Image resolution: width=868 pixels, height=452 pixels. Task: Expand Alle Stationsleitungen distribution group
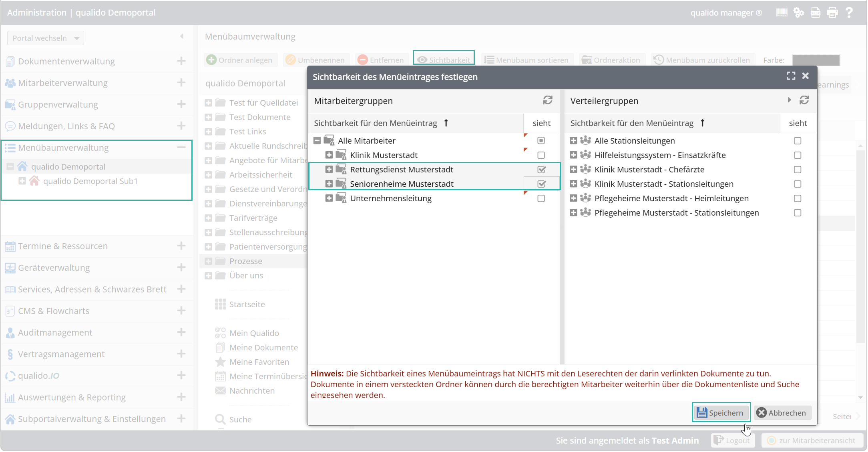tap(573, 140)
